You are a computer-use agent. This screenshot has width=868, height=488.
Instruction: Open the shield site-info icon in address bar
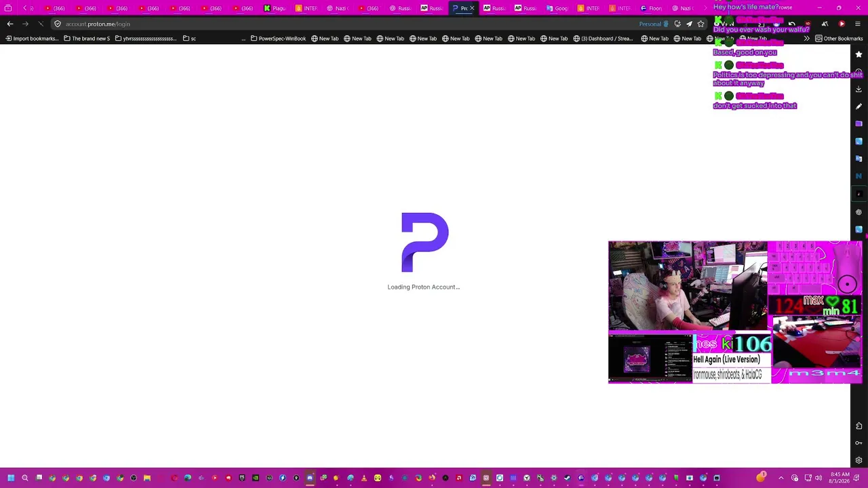[x=58, y=24]
